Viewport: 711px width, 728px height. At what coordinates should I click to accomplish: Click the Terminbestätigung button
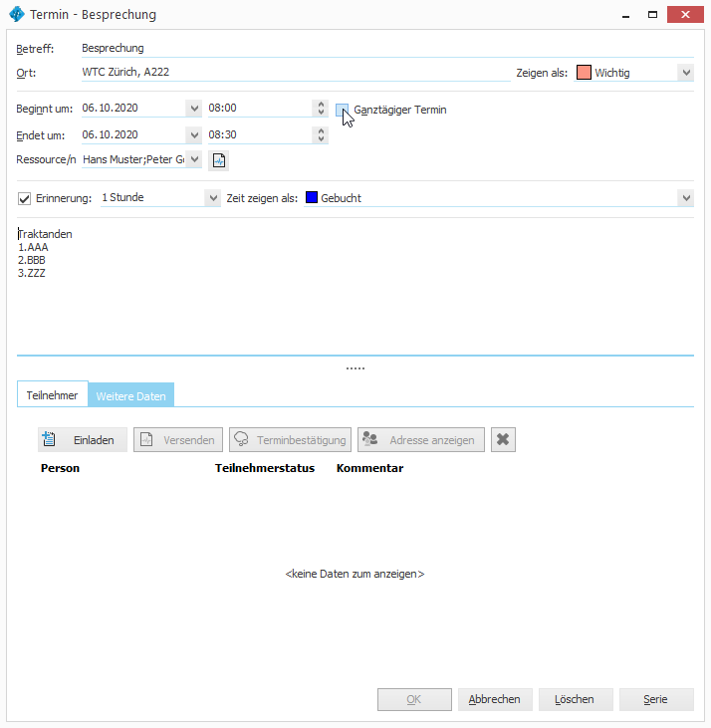pyautogui.click(x=290, y=439)
